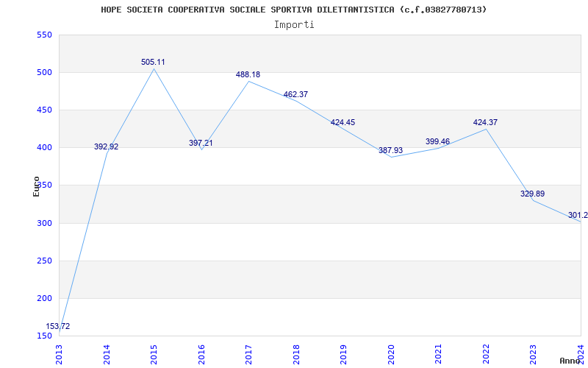Click the 500 y-axis tick label
Viewport: 588px width, 368px height.
(x=44, y=72)
